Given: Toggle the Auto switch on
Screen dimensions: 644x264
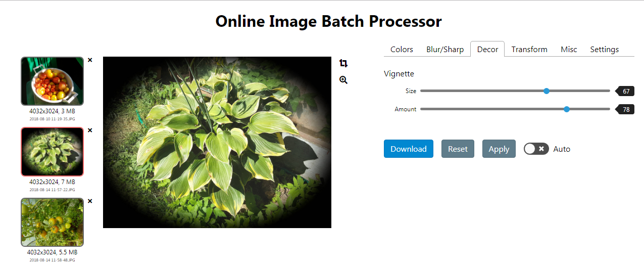Looking at the screenshot, I should pos(536,149).
